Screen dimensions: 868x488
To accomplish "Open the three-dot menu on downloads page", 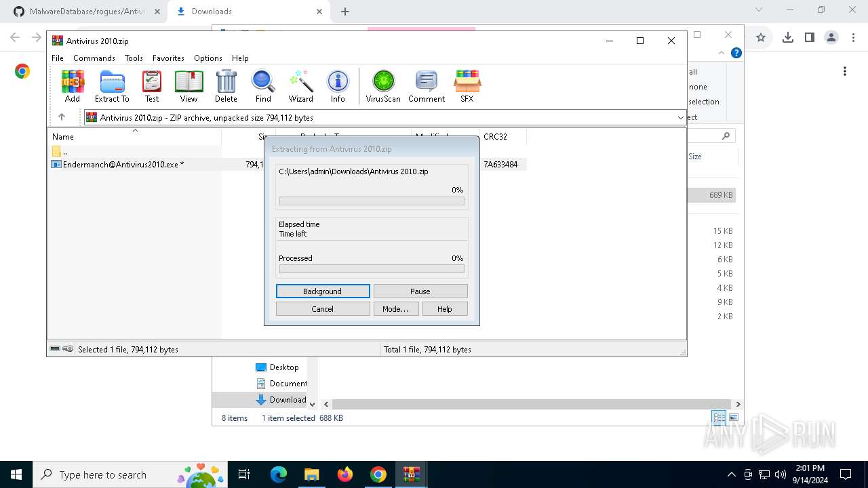I will [x=845, y=71].
